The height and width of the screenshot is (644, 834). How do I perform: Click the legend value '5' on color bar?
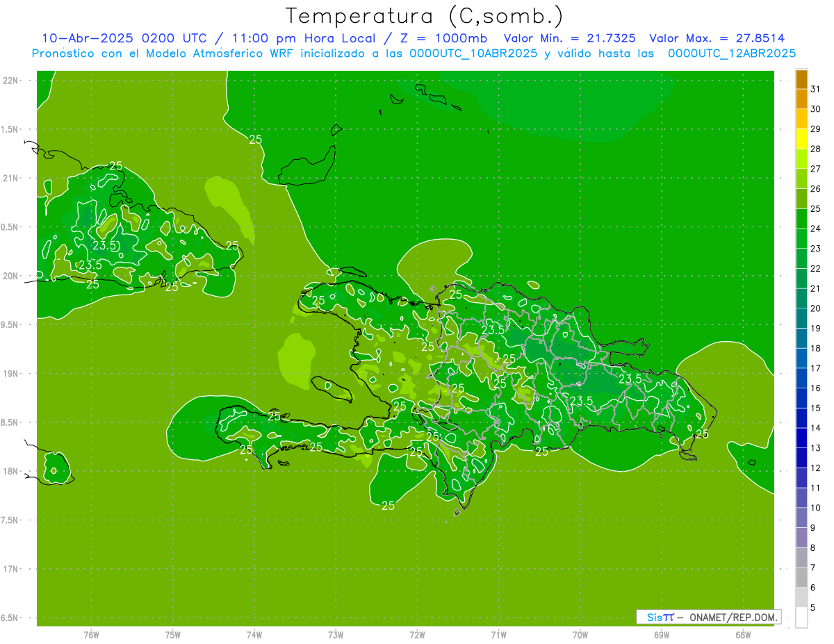point(814,607)
